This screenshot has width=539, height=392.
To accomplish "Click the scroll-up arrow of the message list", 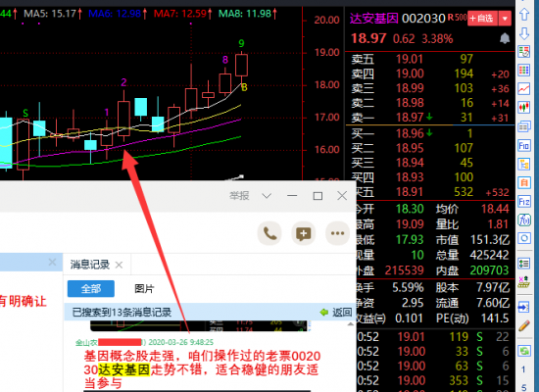I will [x=350, y=324].
